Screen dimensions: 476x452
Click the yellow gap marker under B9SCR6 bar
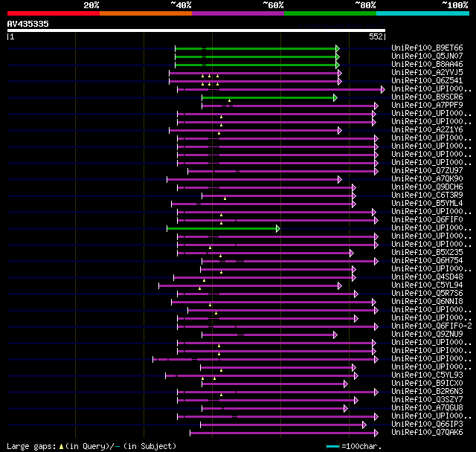pos(230,100)
